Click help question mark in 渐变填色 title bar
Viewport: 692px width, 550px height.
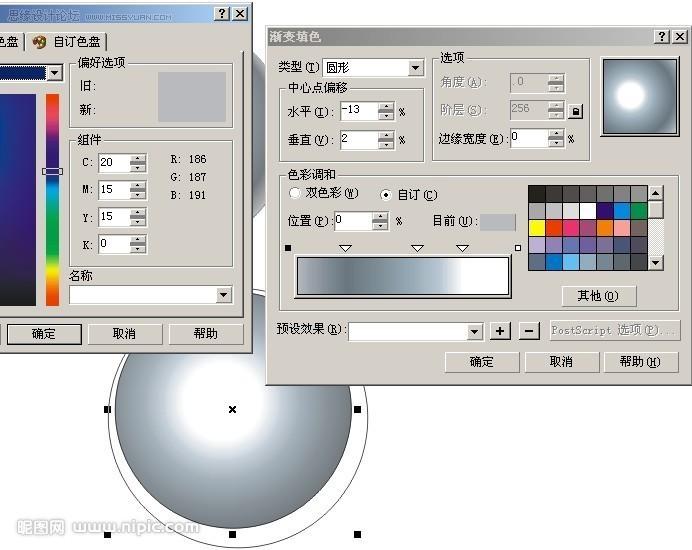pos(661,37)
